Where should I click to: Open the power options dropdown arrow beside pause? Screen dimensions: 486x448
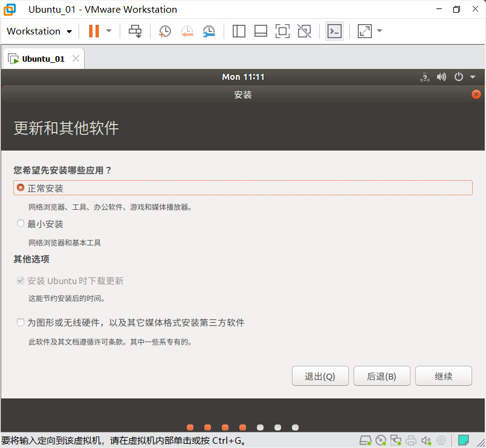(x=109, y=31)
